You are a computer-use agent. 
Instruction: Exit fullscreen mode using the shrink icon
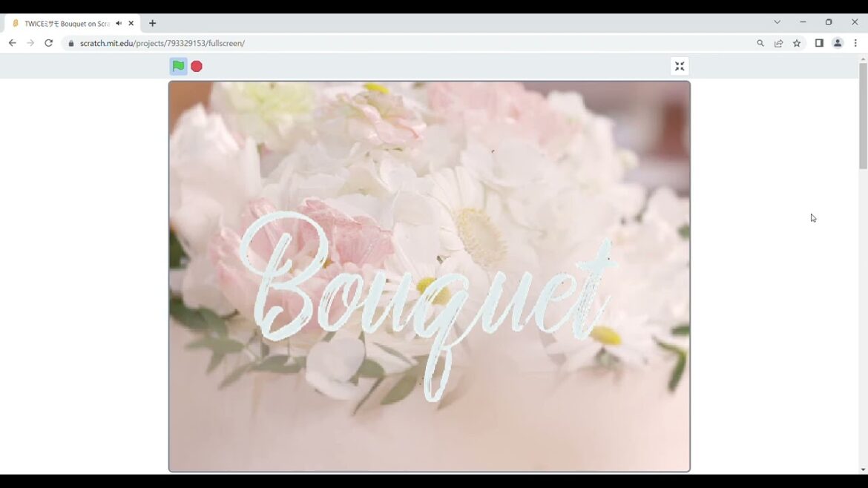[679, 67]
